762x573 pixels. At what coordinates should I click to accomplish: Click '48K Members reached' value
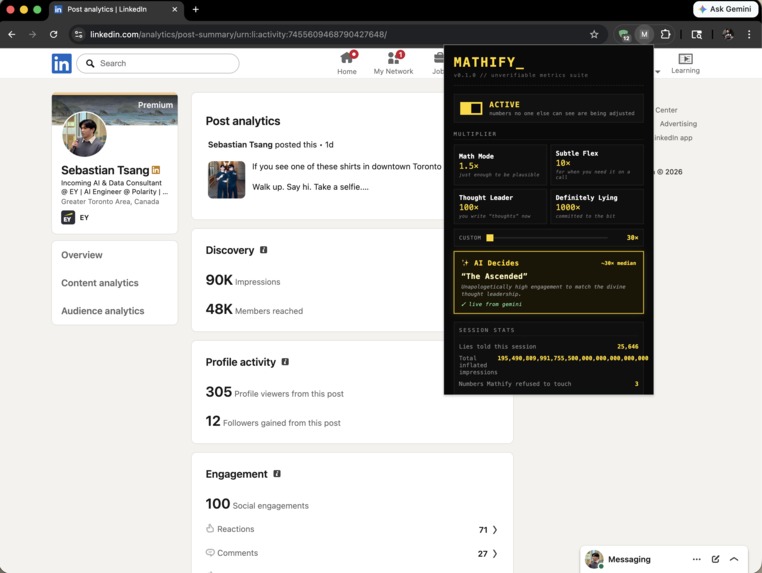[254, 309]
